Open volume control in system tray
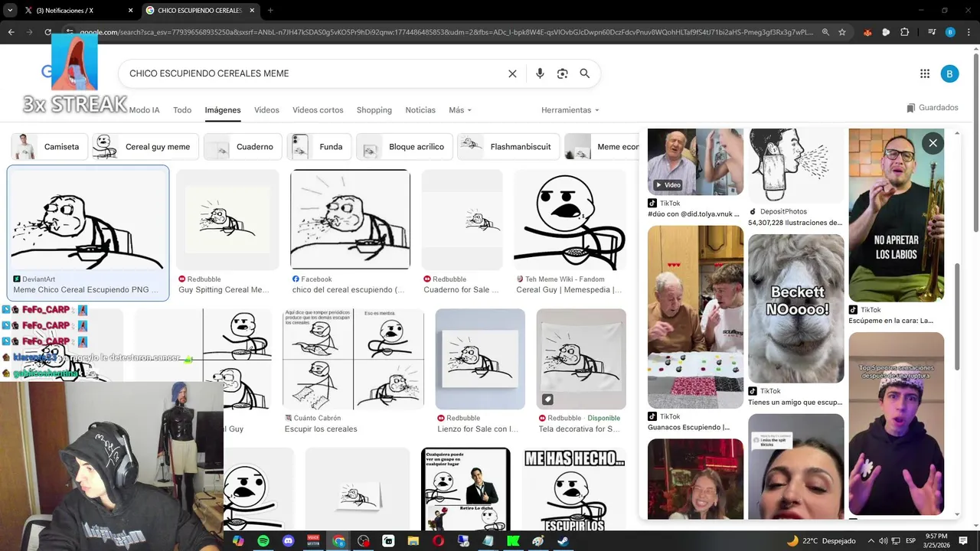This screenshot has height=551, width=980. 883,540
